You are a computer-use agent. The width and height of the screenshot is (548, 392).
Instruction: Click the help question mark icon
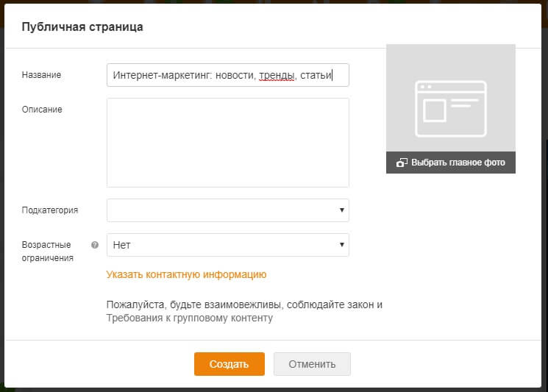(x=95, y=245)
